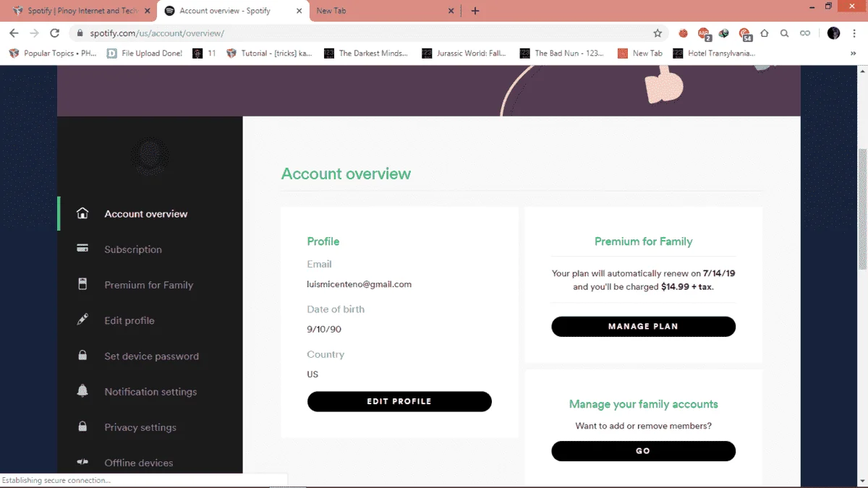Click the page vertical scrollbar thumb
The height and width of the screenshot is (488, 868).
coord(862,209)
